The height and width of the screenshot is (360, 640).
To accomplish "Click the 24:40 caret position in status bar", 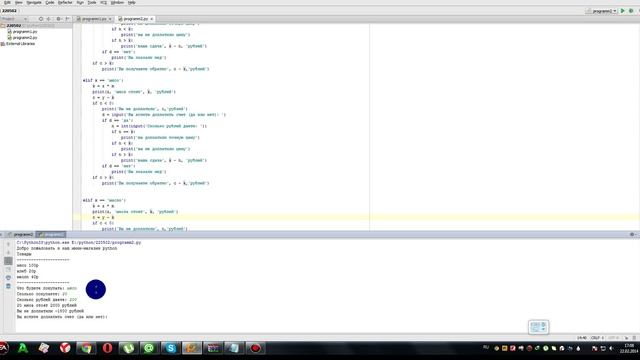I will [582, 338].
